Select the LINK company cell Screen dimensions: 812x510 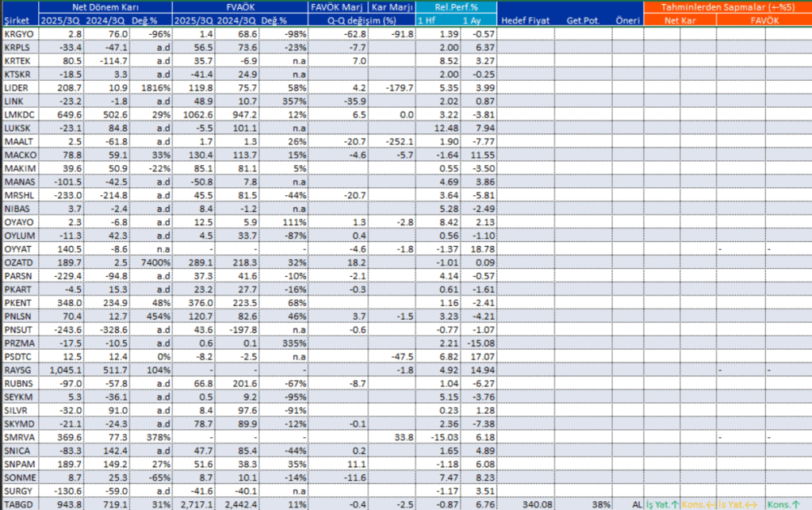click(x=20, y=102)
